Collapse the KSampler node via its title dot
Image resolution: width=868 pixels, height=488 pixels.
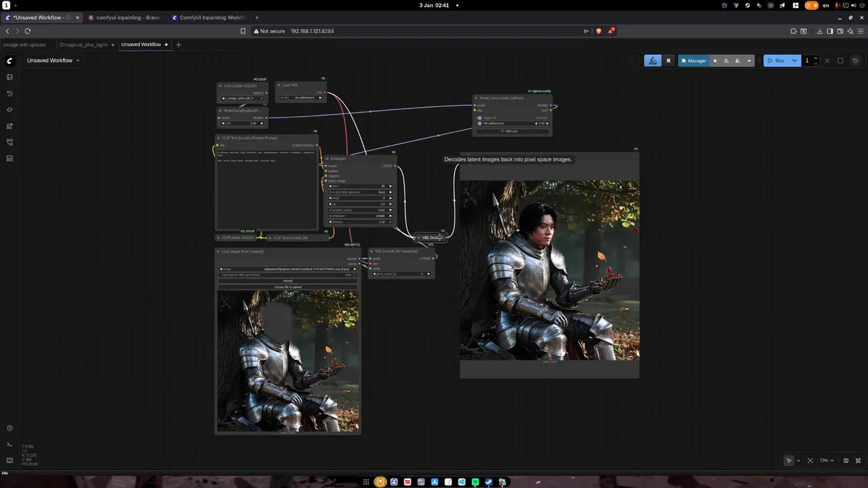coord(328,159)
